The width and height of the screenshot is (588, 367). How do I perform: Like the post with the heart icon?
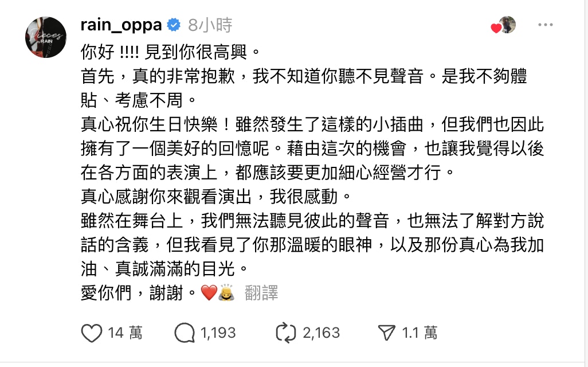[x=92, y=333]
